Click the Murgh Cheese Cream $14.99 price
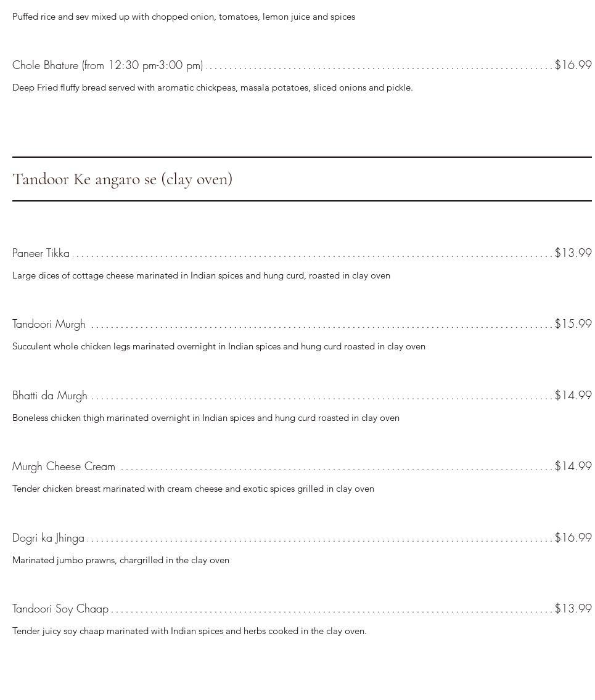 tap(573, 466)
